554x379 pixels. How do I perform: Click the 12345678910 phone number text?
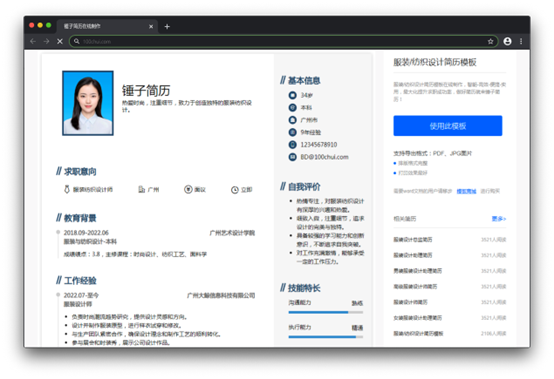coord(319,144)
